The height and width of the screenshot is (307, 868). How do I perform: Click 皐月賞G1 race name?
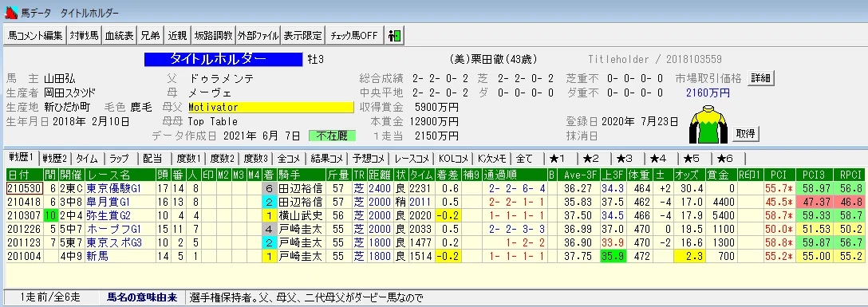click(x=108, y=202)
